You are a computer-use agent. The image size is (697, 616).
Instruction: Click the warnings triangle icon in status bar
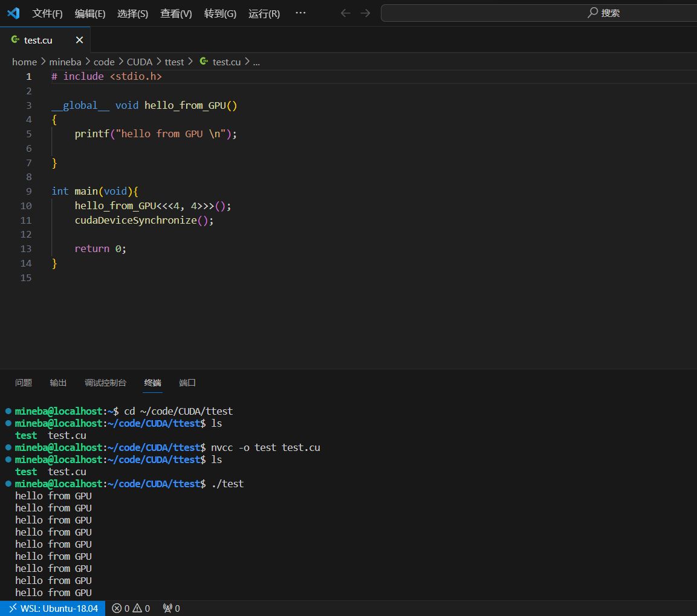pyautogui.click(x=137, y=609)
